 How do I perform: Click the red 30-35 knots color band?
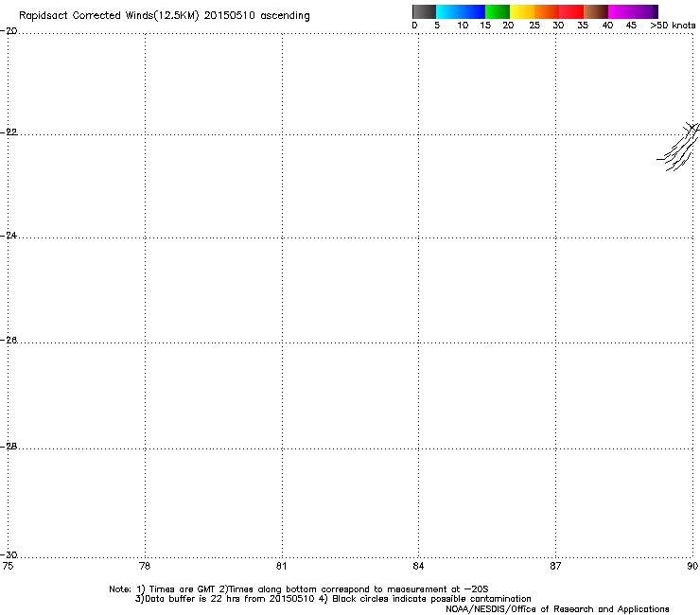coord(571,11)
